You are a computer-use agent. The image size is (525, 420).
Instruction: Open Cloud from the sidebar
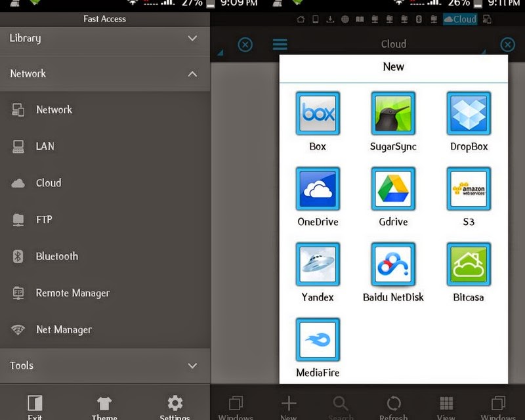point(105,183)
